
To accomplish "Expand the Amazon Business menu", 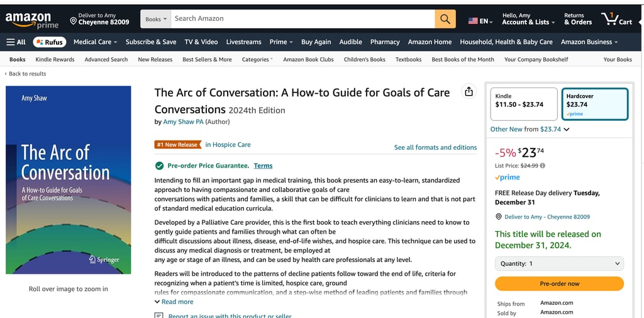I will pos(589,42).
